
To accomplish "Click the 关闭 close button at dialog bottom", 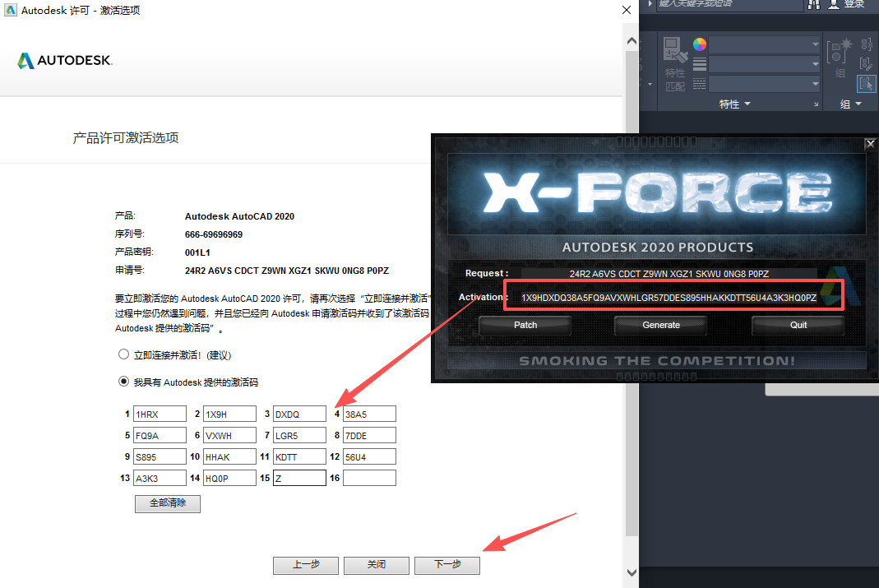I will click(377, 565).
